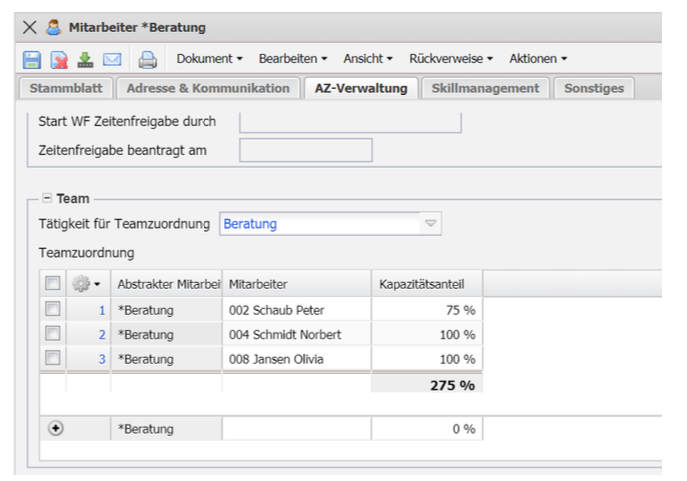Check the select-all checkbox in table header
Viewport: 687px width, 481px height.
(x=53, y=285)
